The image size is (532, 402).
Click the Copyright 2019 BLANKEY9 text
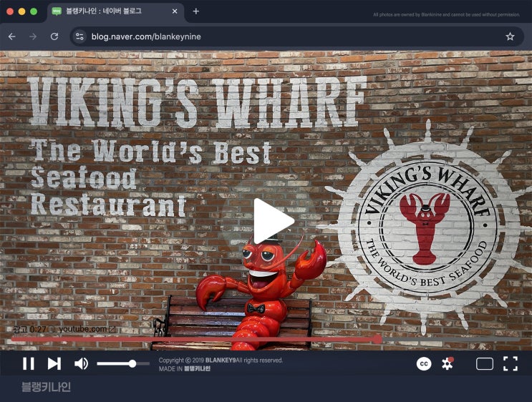pos(221,360)
